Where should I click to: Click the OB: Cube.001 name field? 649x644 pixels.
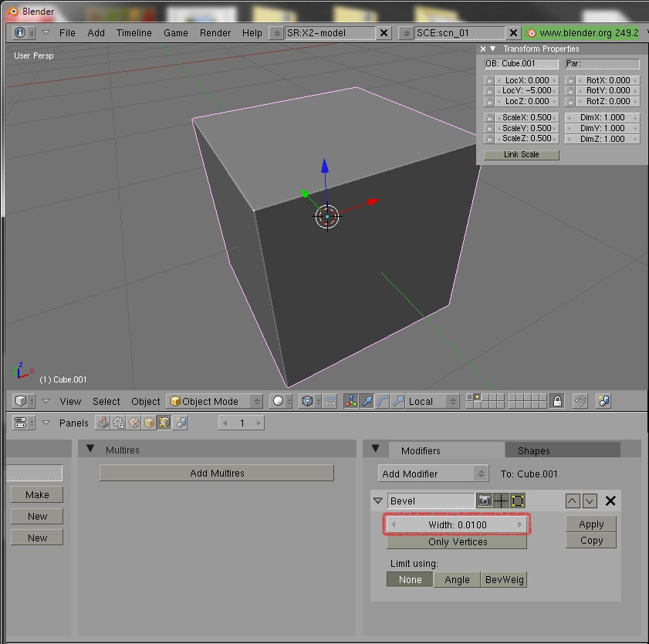pyautogui.click(x=521, y=64)
